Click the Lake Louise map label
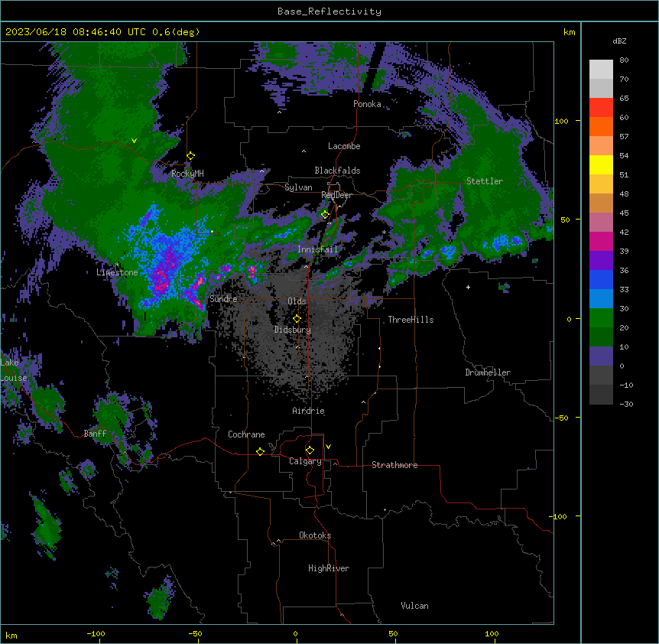 [14, 370]
